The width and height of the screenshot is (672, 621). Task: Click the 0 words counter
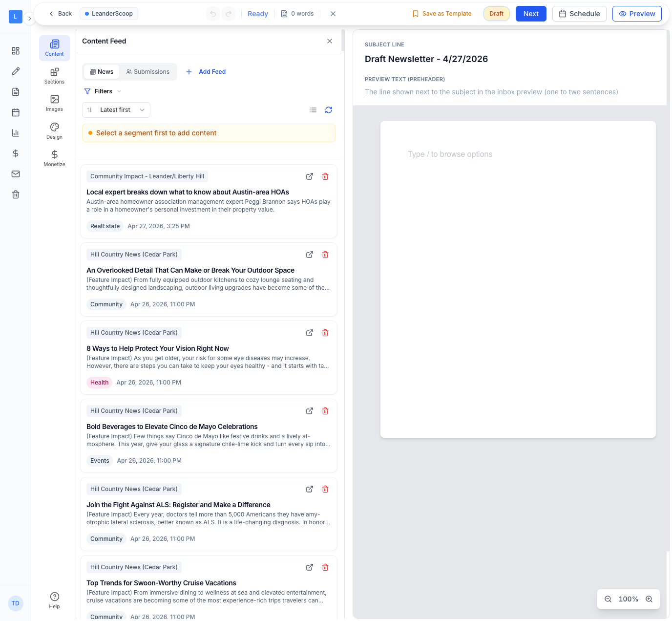pos(297,14)
